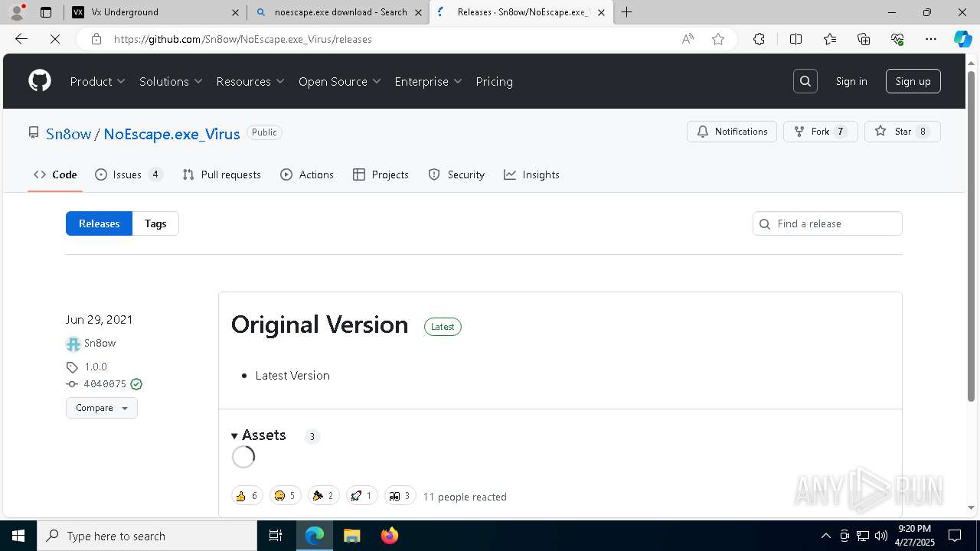Open volume control in system tray
980x551 pixels.
click(x=881, y=536)
